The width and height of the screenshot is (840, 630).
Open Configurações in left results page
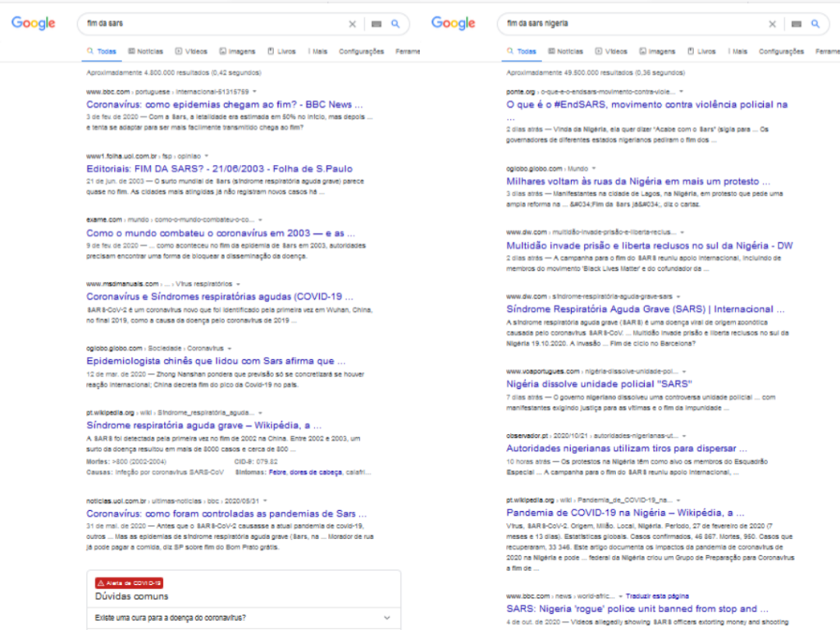coord(361,52)
